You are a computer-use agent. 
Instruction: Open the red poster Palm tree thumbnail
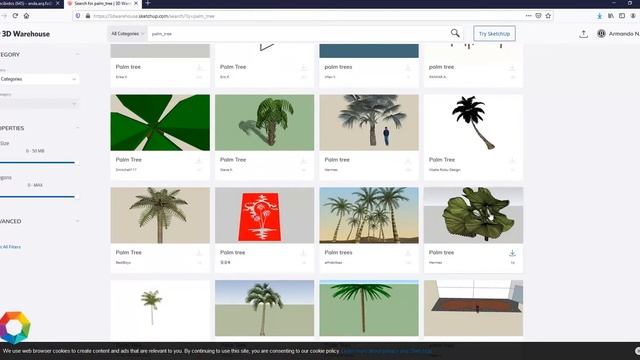coord(264,215)
